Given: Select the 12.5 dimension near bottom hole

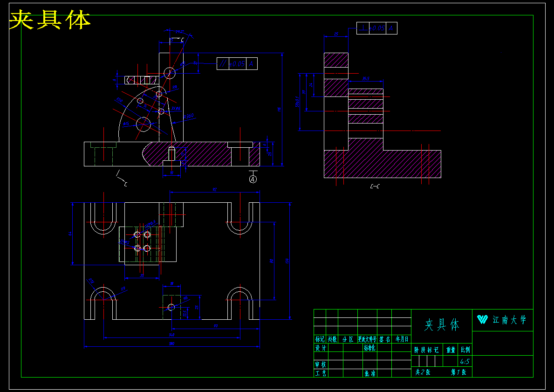Looking at the screenshot, I should pyautogui.click(x=185, y=313).
